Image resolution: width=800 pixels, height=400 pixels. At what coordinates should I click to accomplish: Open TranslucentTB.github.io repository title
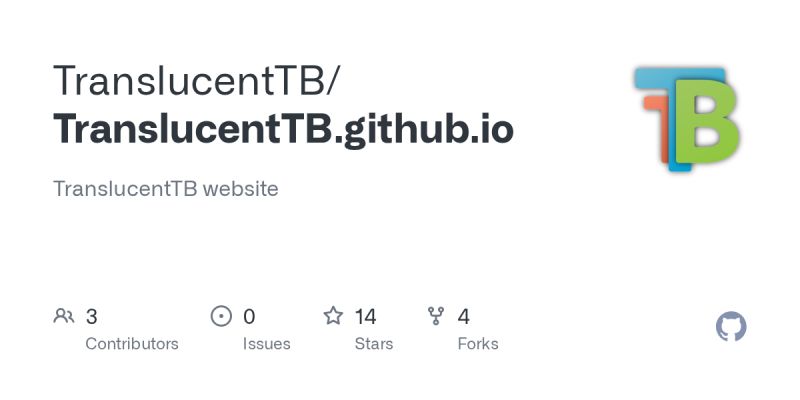[x=283, y=129]
